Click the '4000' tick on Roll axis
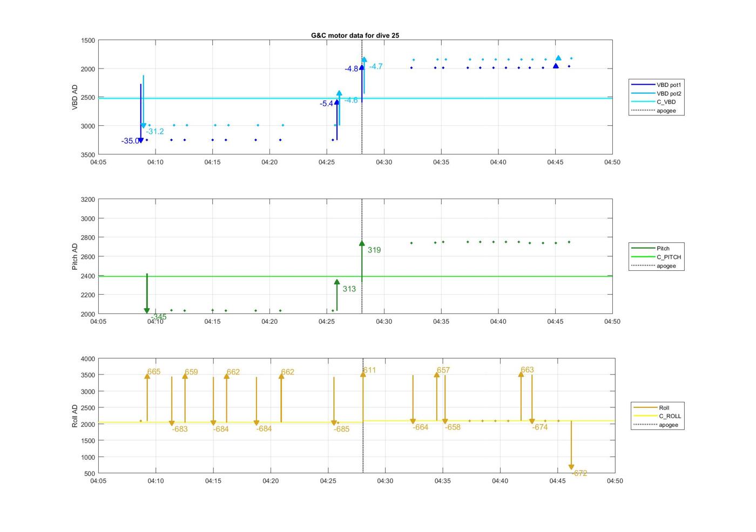Screen dimensions: 756x532 pos(87,359)
